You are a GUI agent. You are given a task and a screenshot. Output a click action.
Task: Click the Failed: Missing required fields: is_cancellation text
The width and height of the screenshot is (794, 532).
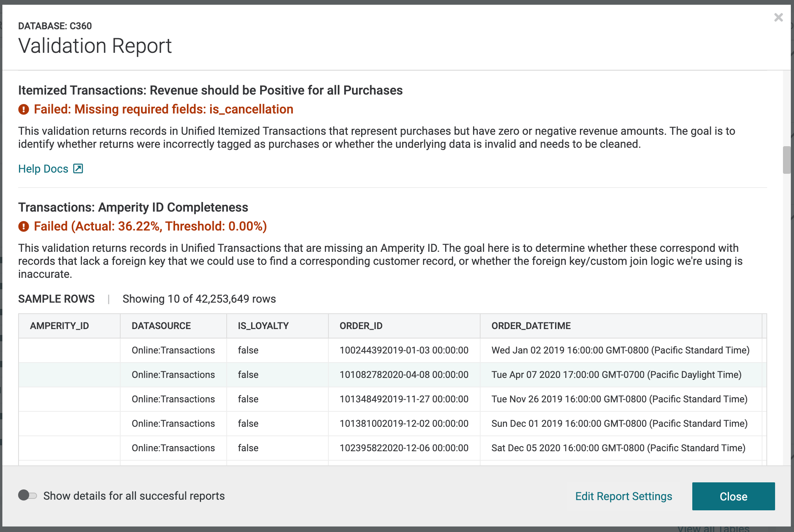click(x=164, y=109)
